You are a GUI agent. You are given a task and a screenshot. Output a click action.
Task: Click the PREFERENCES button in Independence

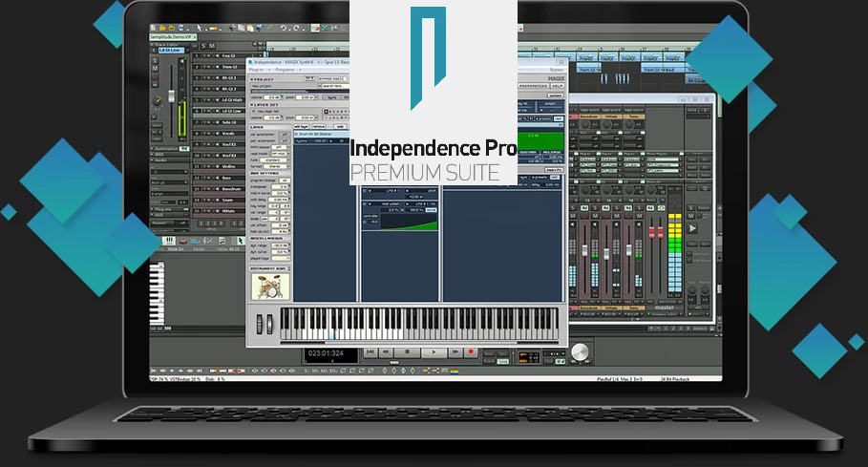coord(534,86)
